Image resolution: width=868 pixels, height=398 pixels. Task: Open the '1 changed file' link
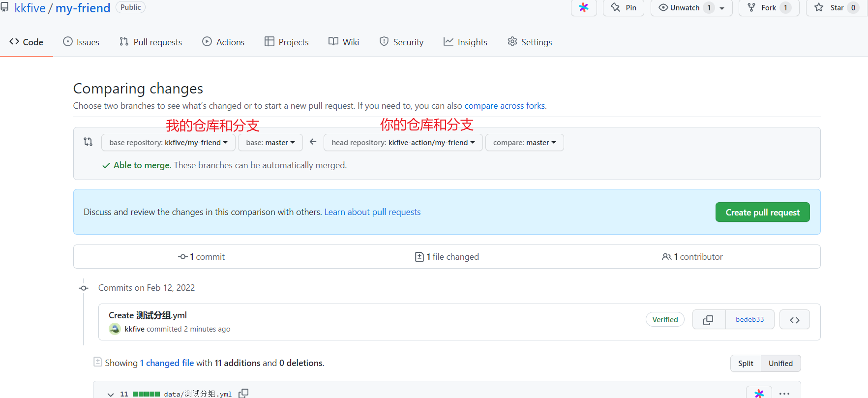167,363
